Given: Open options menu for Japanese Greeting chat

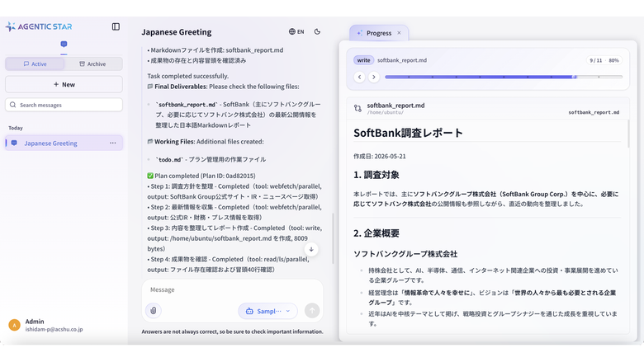Looking at the screenshot, I should click(x=112, y=143).
